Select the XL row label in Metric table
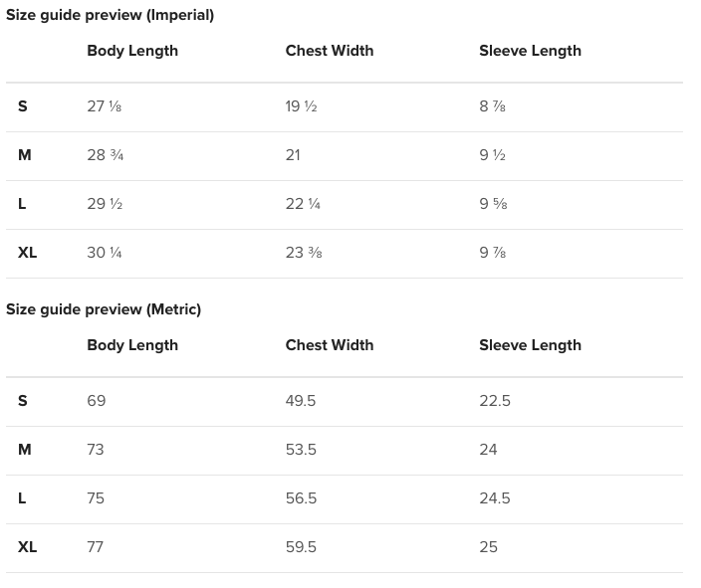The height and width of the screenshot is (588, 701). click(x=28, y=547)
